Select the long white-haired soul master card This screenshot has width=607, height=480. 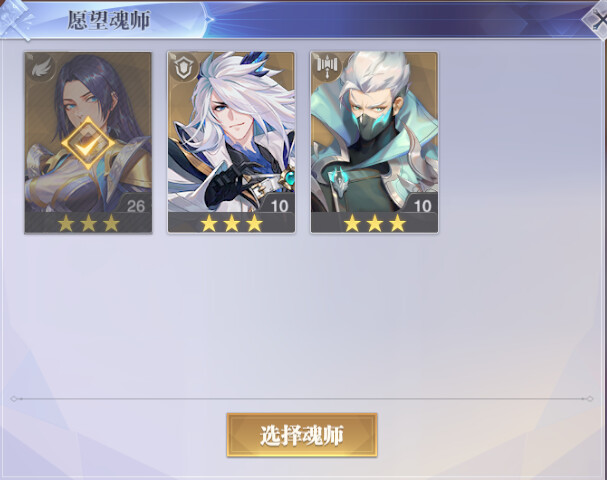pyautogui.click(x=231, y=143)
